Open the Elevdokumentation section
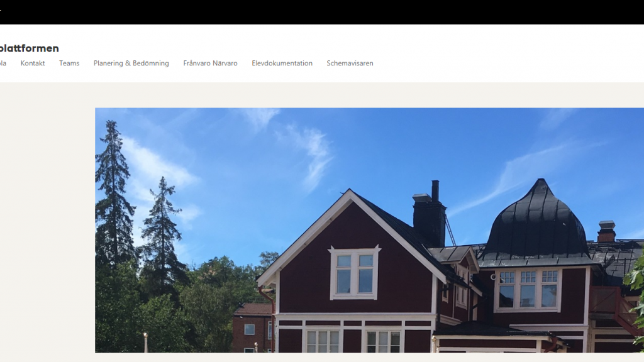 click(x=282, y=63)
